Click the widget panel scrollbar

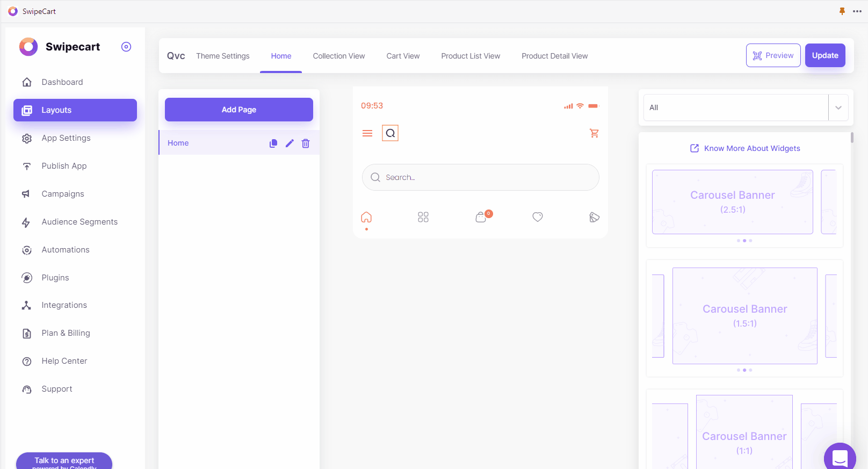[852, 138]
